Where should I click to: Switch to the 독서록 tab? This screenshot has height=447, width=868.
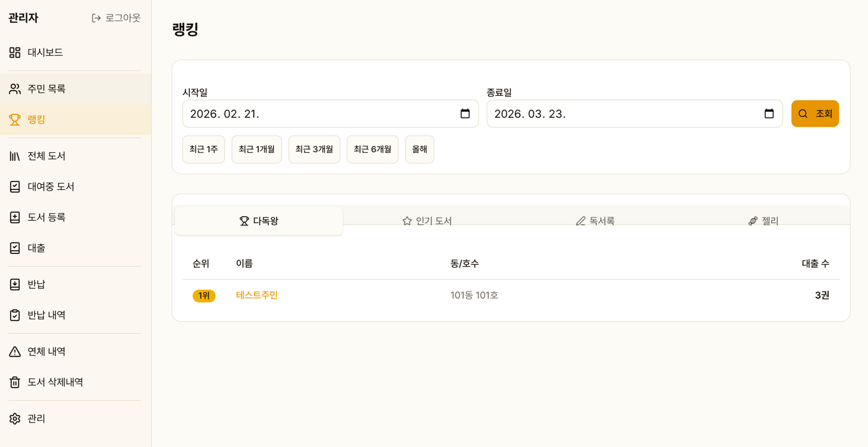[x=595, y=221]
